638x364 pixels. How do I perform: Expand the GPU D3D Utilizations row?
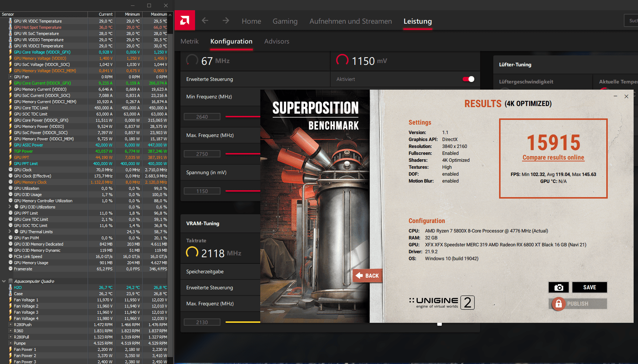[10, 207]
